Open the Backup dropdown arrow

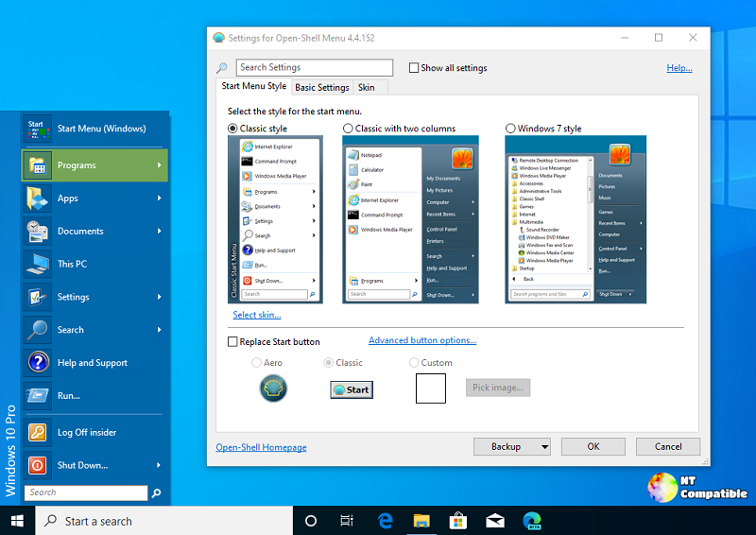click(x=544, y=447)
